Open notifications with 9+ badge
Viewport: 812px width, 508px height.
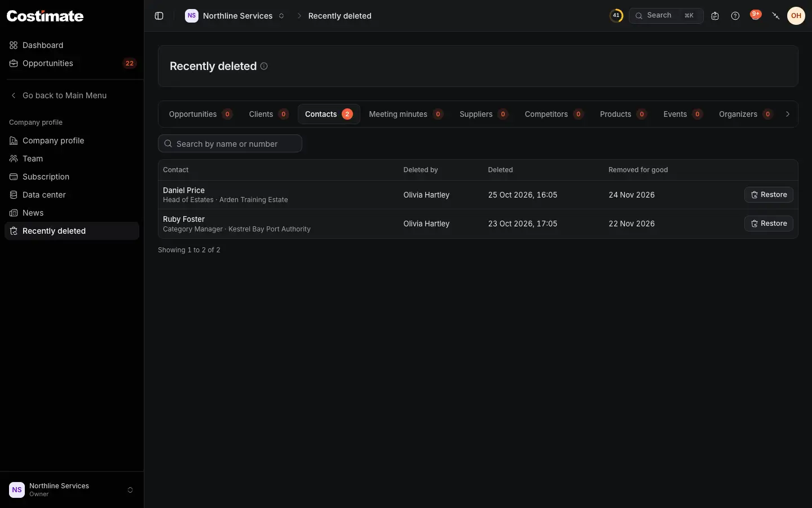click(x=756, y=15)
